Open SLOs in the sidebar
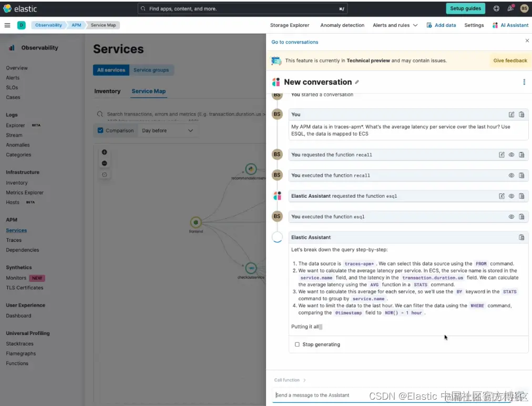Screen dimensions: 532x406 12,88
